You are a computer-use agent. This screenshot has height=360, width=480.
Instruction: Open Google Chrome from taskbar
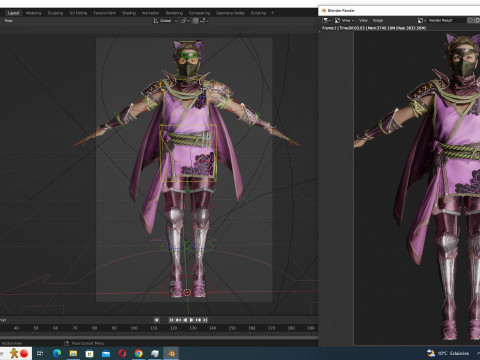pyautogui.click(x=139, y=353)
